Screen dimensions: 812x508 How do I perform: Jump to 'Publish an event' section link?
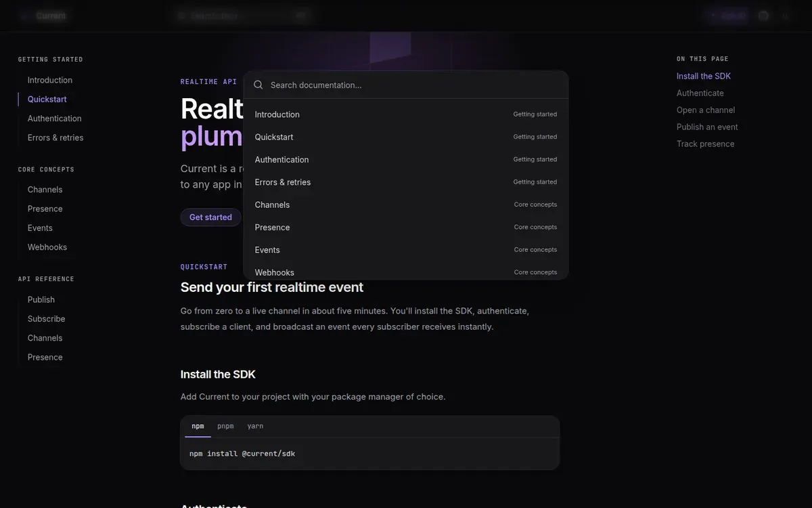[707, 127]
